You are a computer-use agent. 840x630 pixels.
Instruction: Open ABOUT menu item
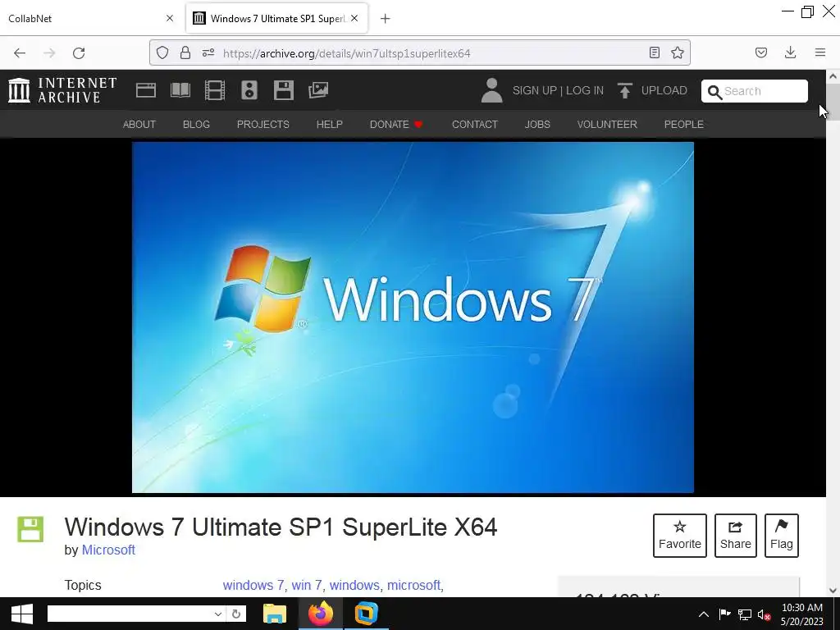[x=139, y=125]
